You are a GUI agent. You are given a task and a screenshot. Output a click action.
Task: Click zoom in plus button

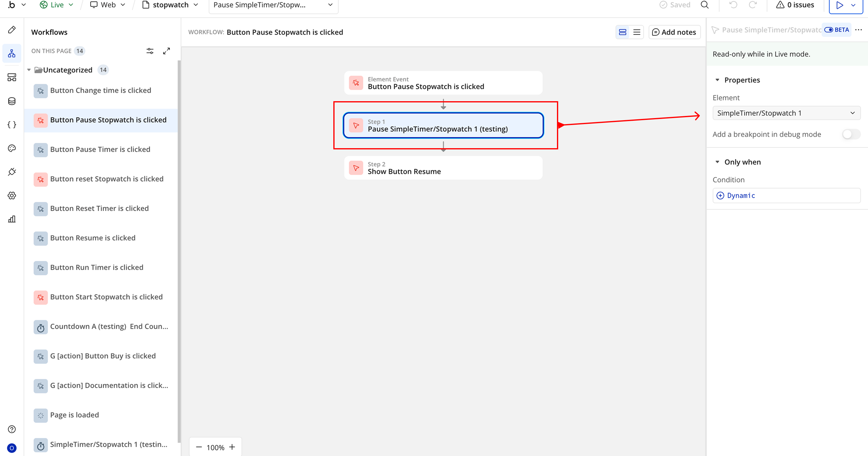232,447
